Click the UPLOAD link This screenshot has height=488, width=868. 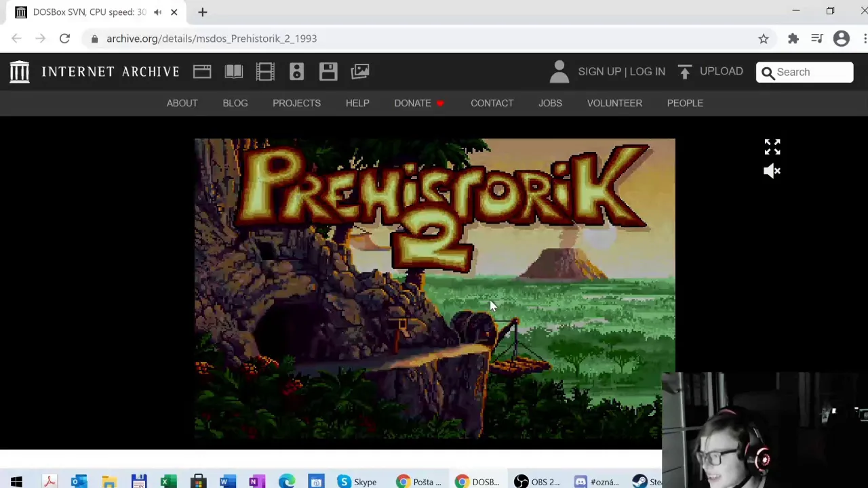722,71
